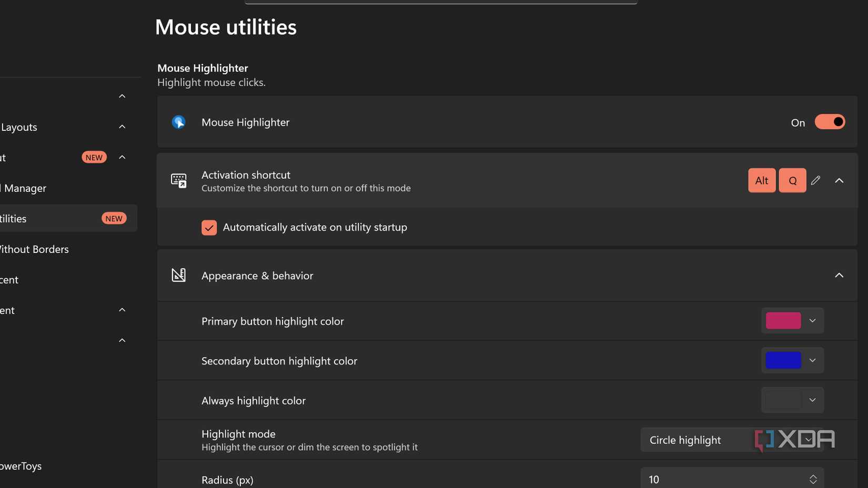Collapse the Layouts group in the sidebar
Viewport: 868px width, 488px height.
point(122,126)
